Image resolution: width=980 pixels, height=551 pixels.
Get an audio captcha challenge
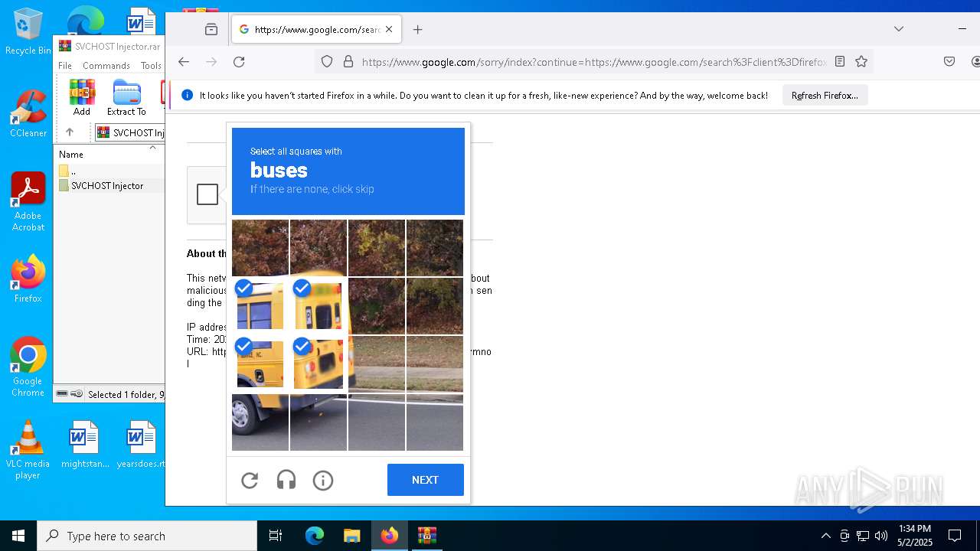(286, 480)
